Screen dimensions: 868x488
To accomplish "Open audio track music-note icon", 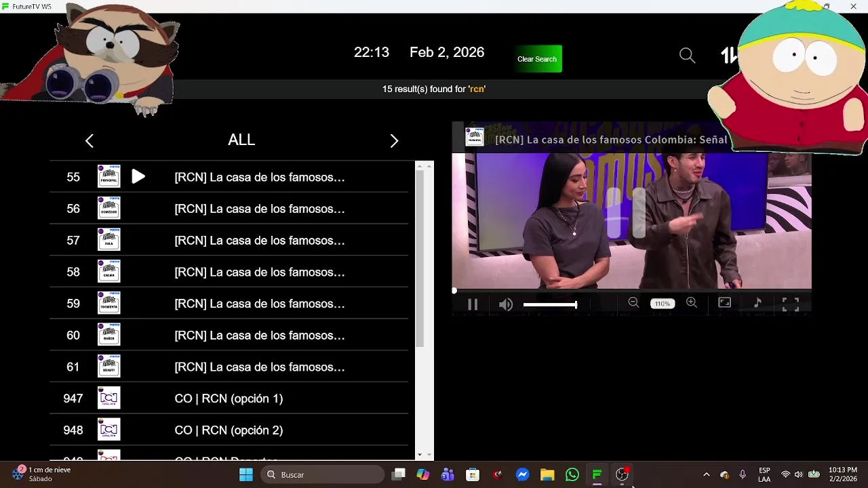I will (x=757, y=303).
